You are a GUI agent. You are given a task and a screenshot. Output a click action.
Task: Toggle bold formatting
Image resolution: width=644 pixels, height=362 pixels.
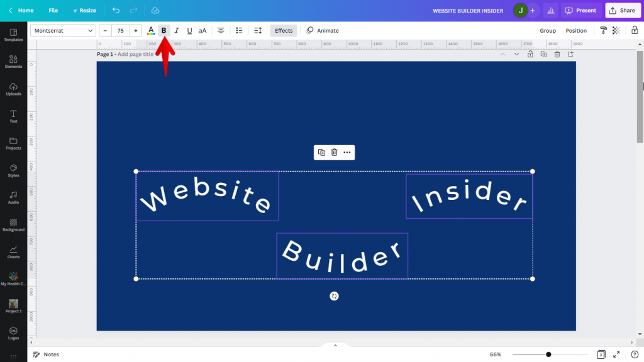pyautogui.click(x=164, y=30)
